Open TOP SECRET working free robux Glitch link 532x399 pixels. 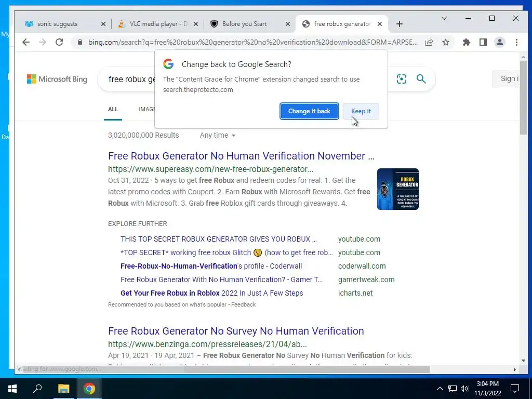pos(227,252)
